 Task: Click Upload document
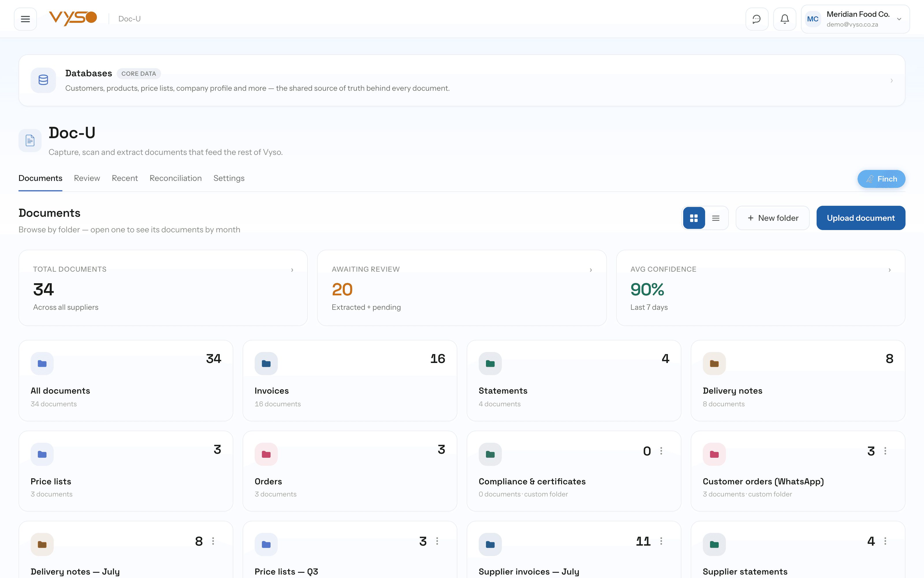(x=860, y=218)
